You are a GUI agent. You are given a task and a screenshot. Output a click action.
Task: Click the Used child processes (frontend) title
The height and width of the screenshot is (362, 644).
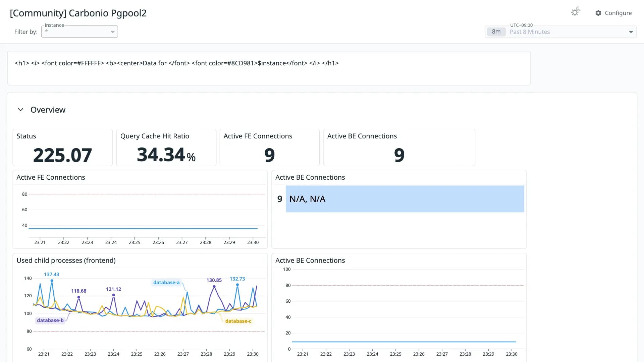point(66,260)
